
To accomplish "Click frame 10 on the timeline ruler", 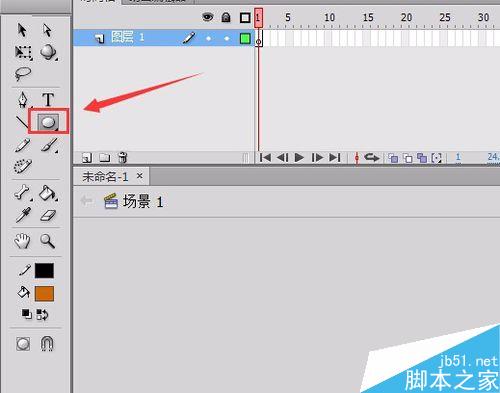I will (330, 17).
